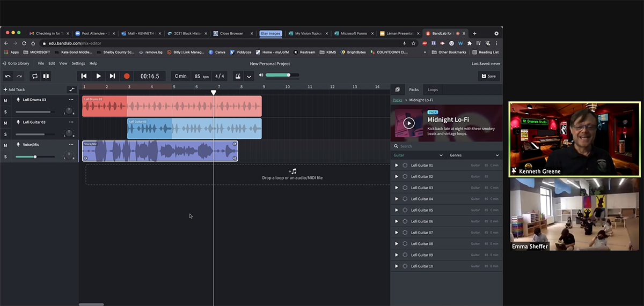
Task: Start playback with the play button
Action: [98, 76]
